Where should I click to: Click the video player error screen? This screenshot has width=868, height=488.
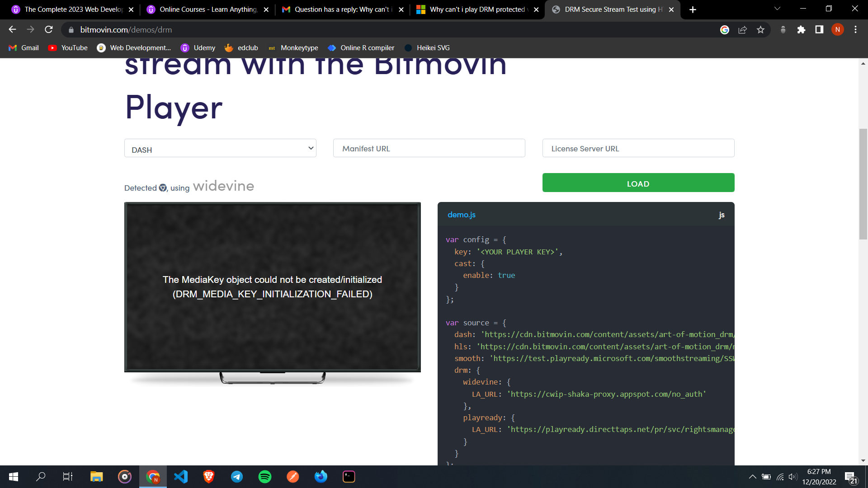[273, 287]
